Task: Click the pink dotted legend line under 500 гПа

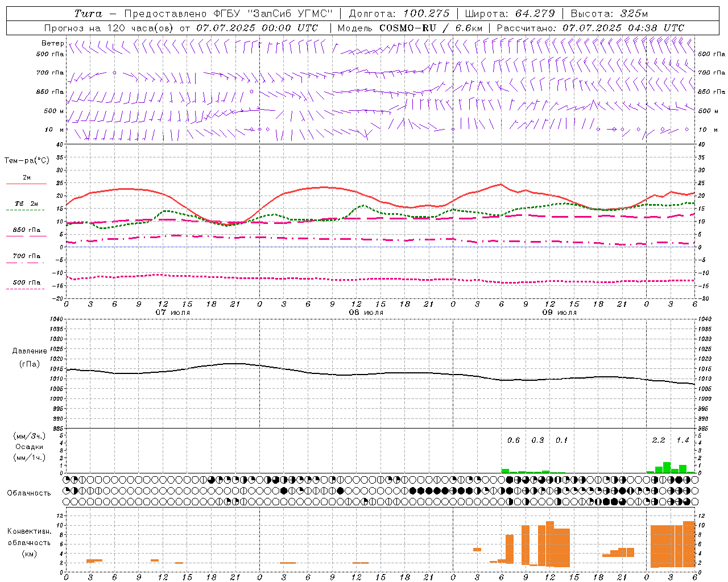Action: (x=26, y=289)
